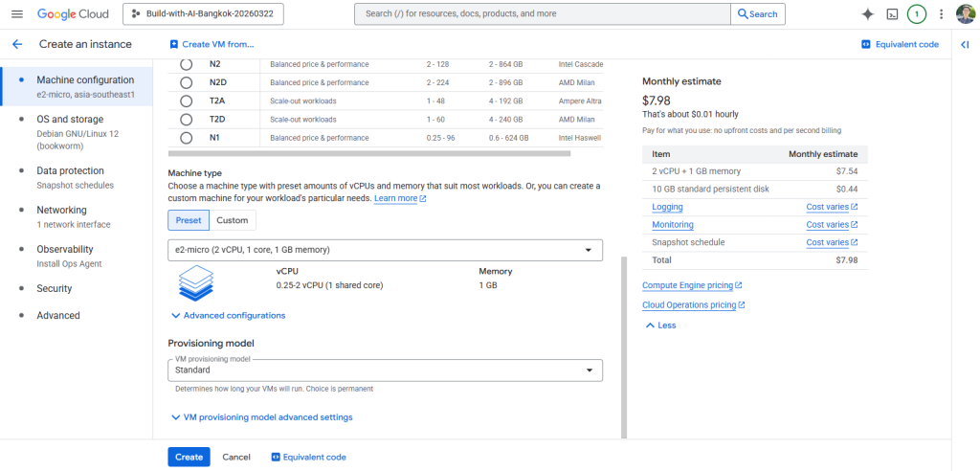Open Gemini AI assistant sparkle icon
The height and width of the screenshot is (471, 980).
tap(867, 14)
